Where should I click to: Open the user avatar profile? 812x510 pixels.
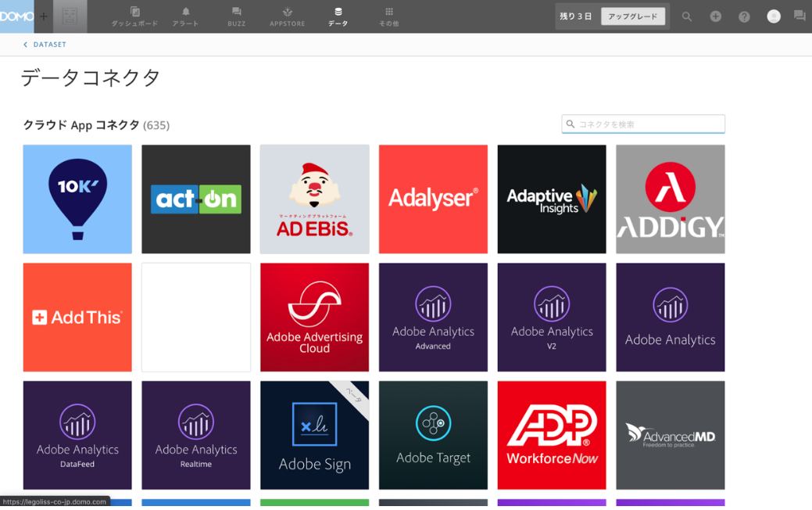point(774,16)
